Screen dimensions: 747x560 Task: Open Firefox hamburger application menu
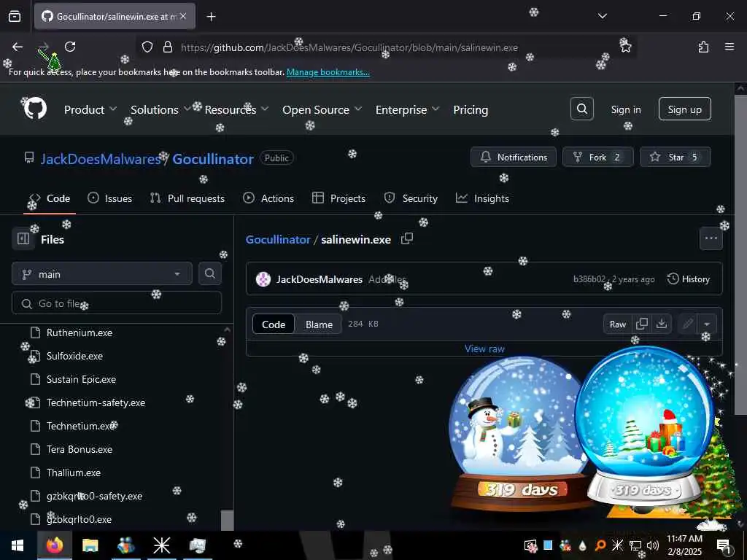(x=729, y=47)
